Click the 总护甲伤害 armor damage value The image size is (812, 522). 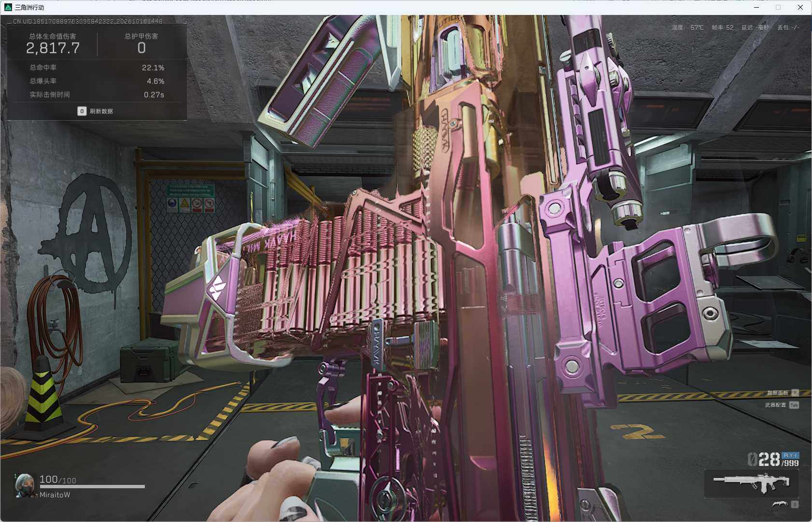(x=141, y=48)
